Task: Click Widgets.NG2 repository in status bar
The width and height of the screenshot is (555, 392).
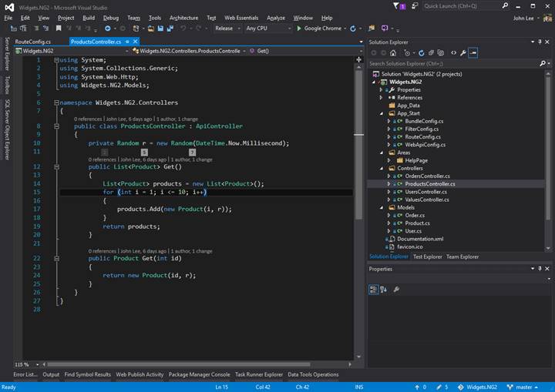Action: pyautogui.click(x=477, y=387)
